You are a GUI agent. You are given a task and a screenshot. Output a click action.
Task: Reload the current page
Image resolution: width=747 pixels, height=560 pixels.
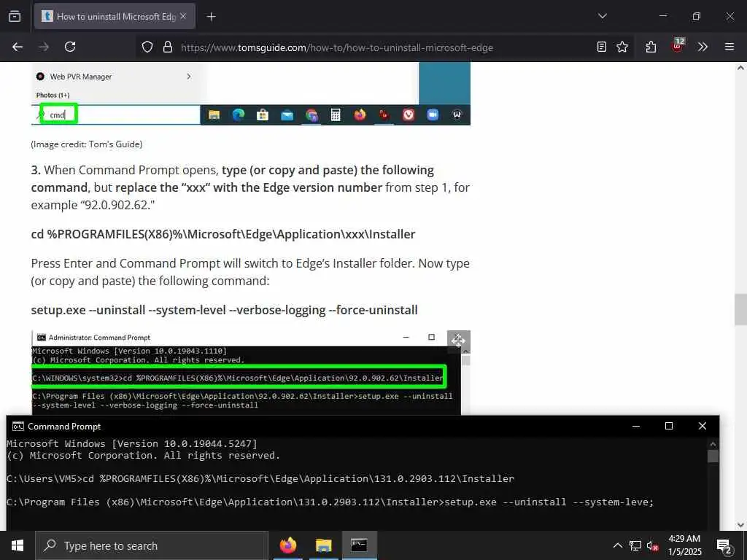click(x=70, y=47)
